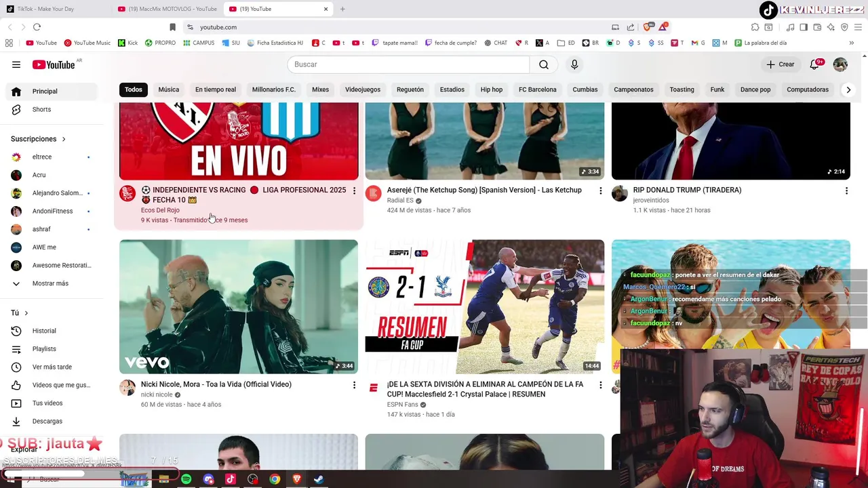Open options for Nicki Nicole video
The width and height of the screenshot is (868, 488).
pos(354,385)
